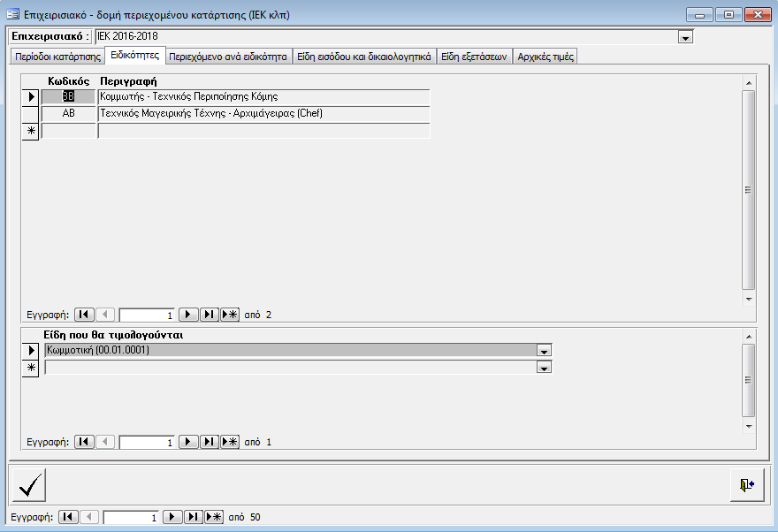Screen dimensions: 778x532
Task: Click the record number field in specialties navigator
Action: click(147, 315)
